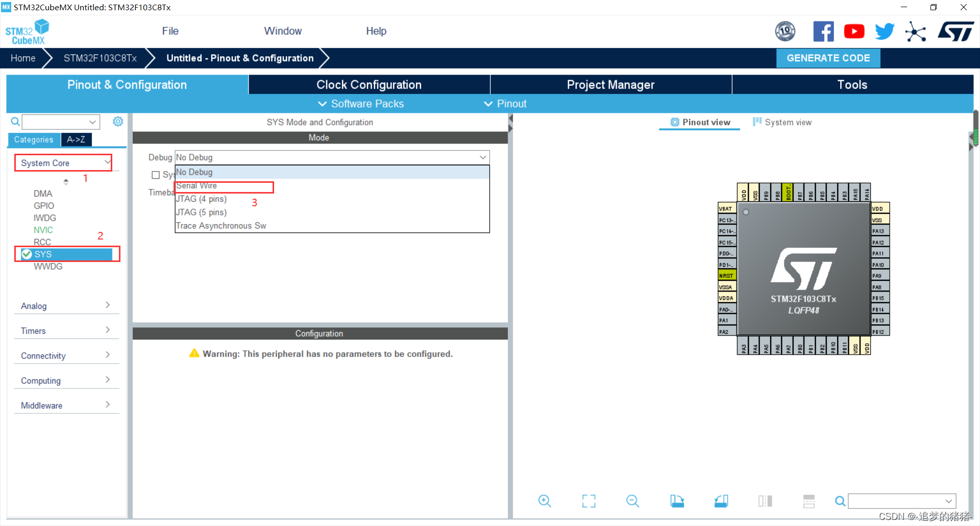Click the stacked layout view icon
This screenshot has width=980, height=526.
click(809, 501)
